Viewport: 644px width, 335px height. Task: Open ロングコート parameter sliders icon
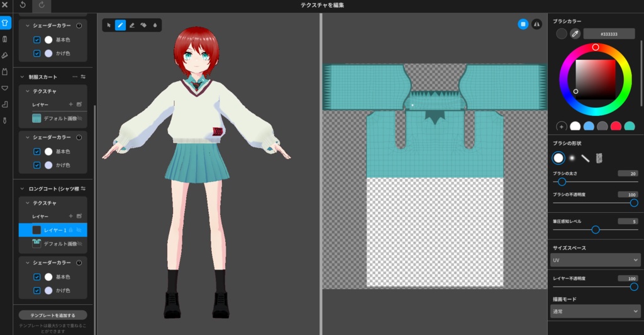pyautogui.click(x=83, y=189)
